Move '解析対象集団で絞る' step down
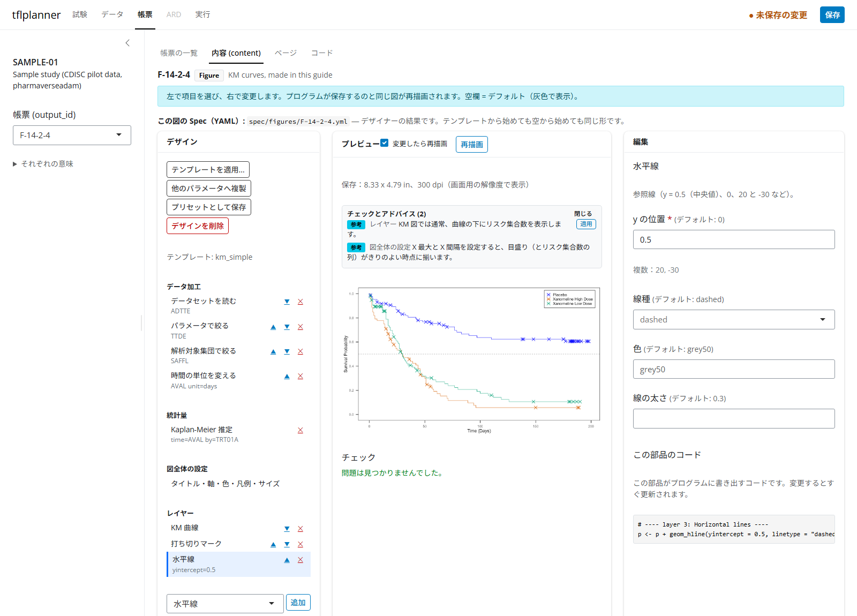Viewport: 857px width, 616px height. [287, 351]
